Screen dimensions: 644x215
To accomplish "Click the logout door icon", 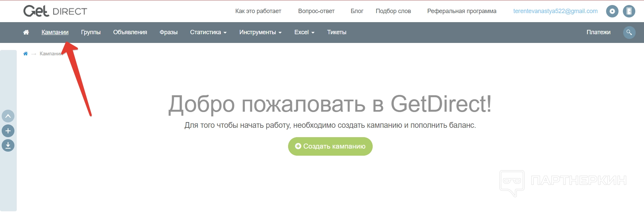I will pyautogui.click(x=629, y=11).
